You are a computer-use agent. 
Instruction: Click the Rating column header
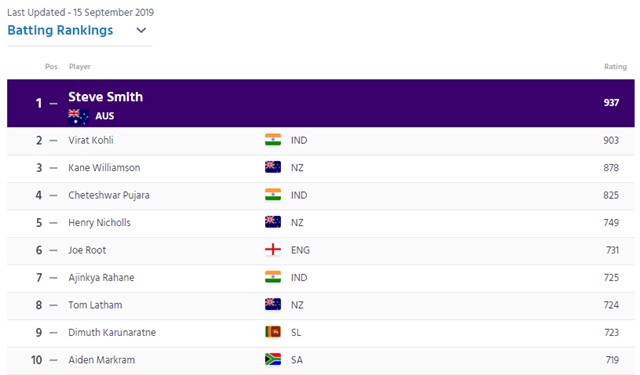click(615, 67)
